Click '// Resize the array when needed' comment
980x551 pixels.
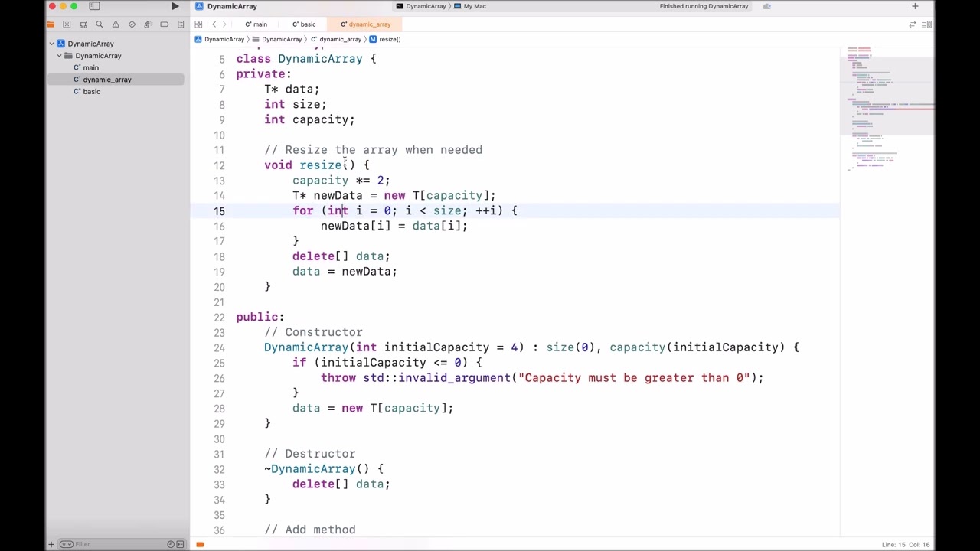pyautogui.click(x=374, y=150)
